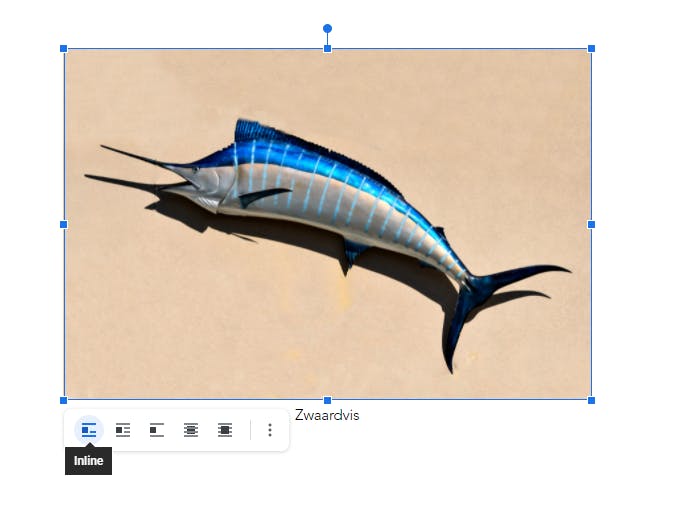Click the bottom-middle edge resize handle
The image size is (678, 513).
pyautogui.click(x=327, y=400)
